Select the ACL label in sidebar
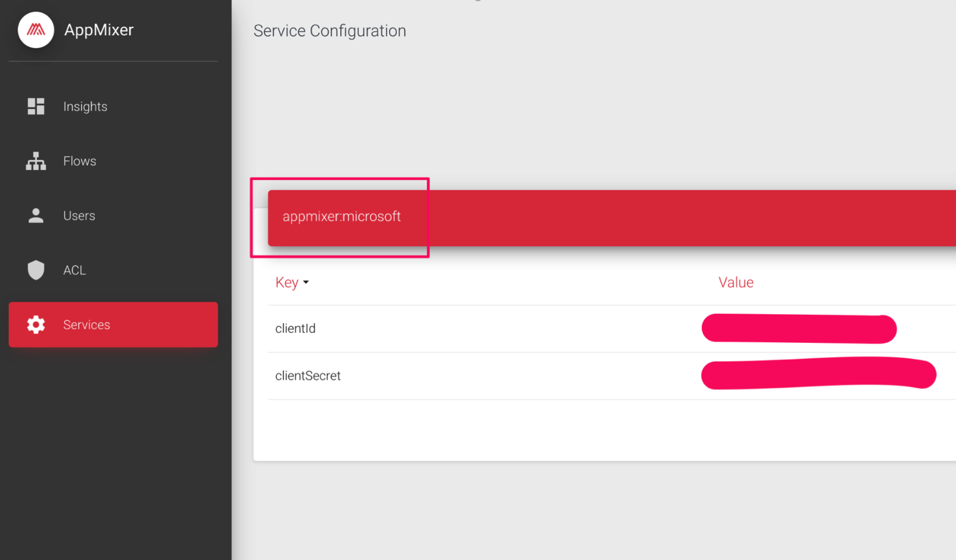This screenshot has width=956, height=560. click(x=75, y=270)
